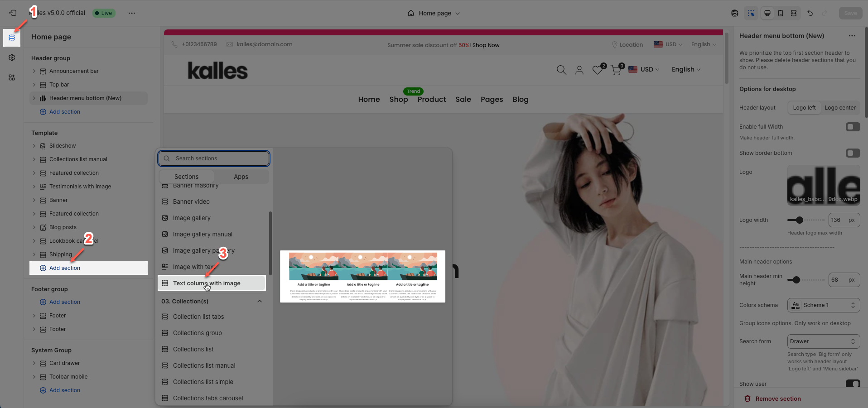Open the three-dot theme actions menu

coord(132,13)
